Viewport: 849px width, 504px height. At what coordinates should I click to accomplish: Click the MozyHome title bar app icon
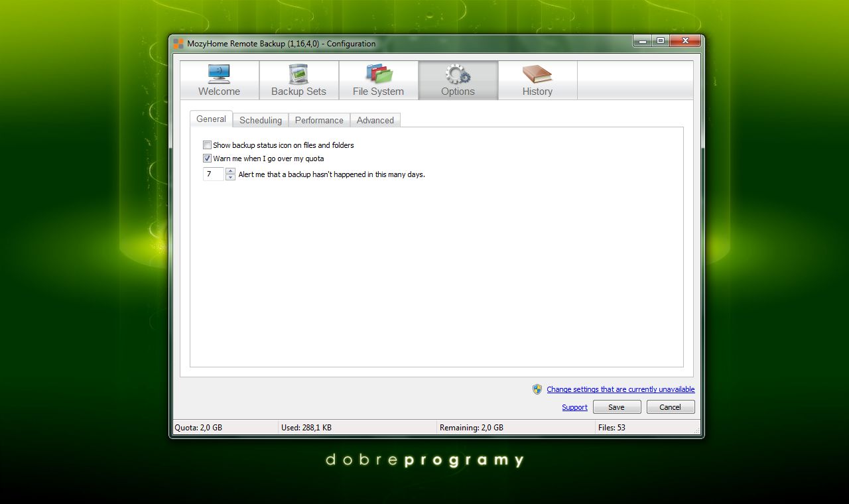point(178,44)
